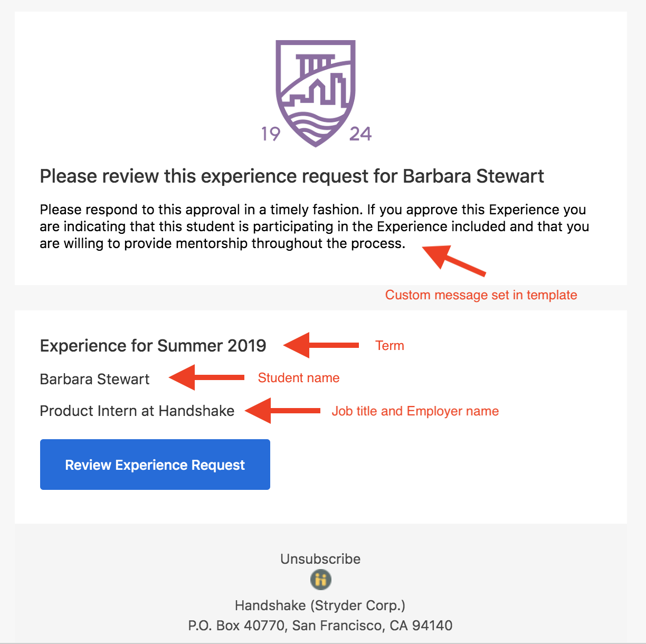Screen dimensions: 646x644
Task: Click the email heading about Barbara Stewart
Action: click(292, 176)
